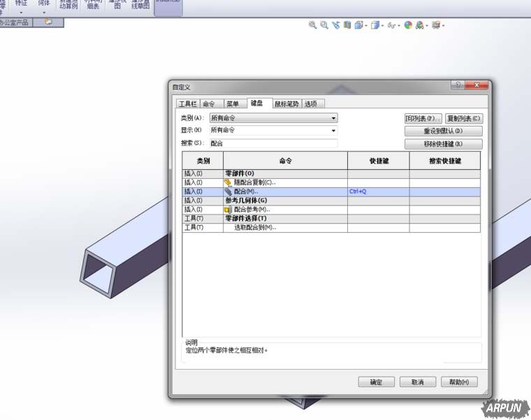Click the 何体 ribbon dropdown arrow
Image resolution: width=531 pixels, height=420 pixels.
[44, 13]
